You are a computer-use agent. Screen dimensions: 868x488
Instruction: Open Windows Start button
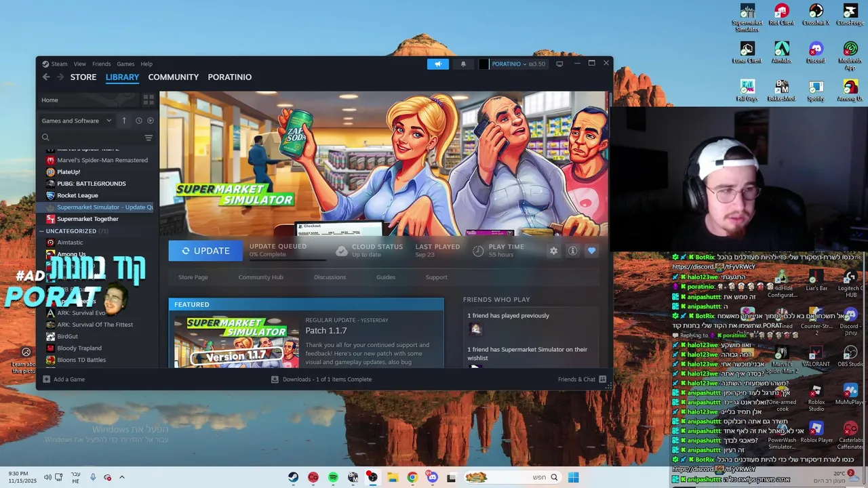click(573, 477)
